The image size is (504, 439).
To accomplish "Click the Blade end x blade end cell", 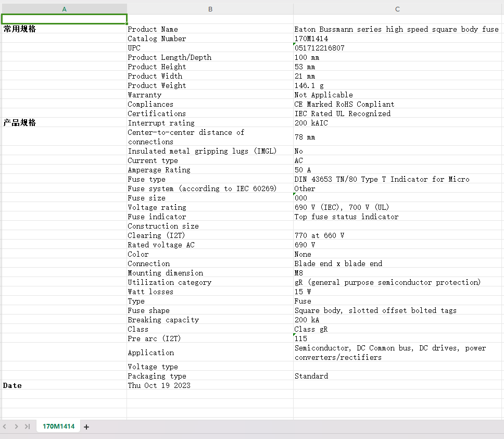I will click(x=398, y=263).
